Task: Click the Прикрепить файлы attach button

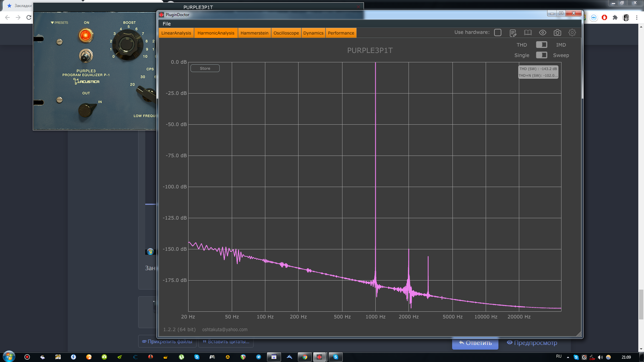Action: pyautogui.click(x=167, y=341)
